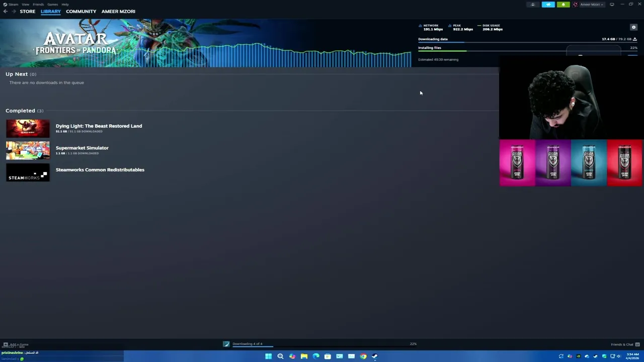Click the Big Picture mode monitor icon
This screenshot has width=644, height=362.
(612, 5)
